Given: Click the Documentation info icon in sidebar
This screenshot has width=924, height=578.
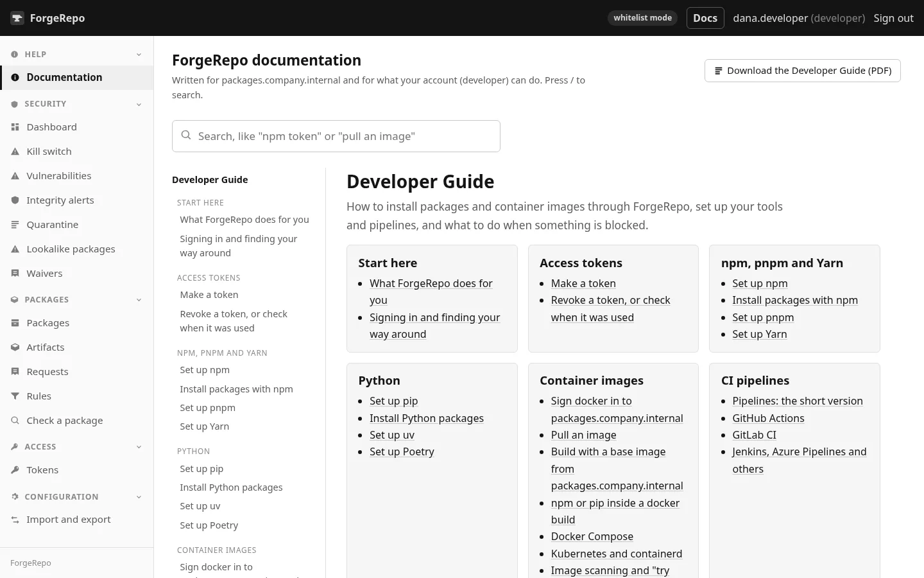Looking at the screenshot, I should 15,77.
